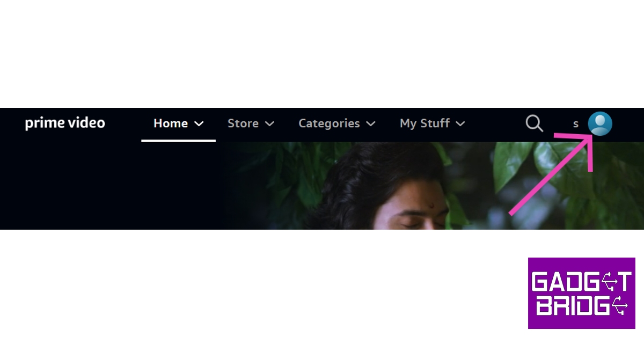Open the search magnifier icon

(x=534, y=123)
